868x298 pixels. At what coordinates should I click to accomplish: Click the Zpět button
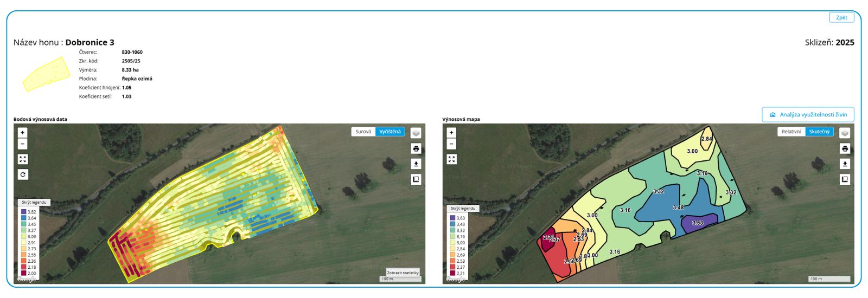pos(841,18)
